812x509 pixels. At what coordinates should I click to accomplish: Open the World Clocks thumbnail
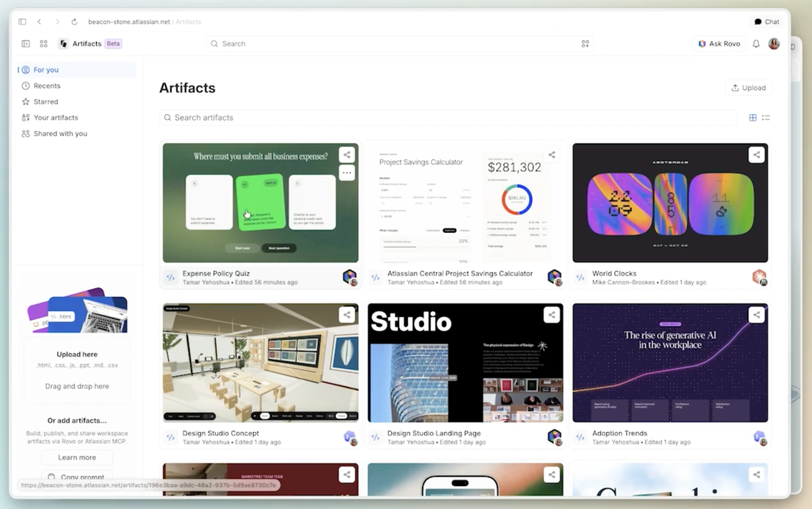pyautogui.click(x=670, y=203)
